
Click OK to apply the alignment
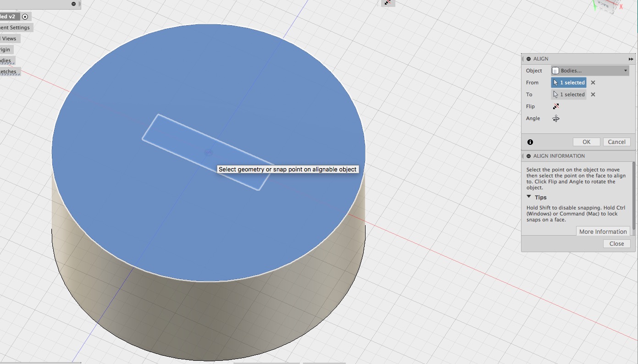tap(586, 142)
